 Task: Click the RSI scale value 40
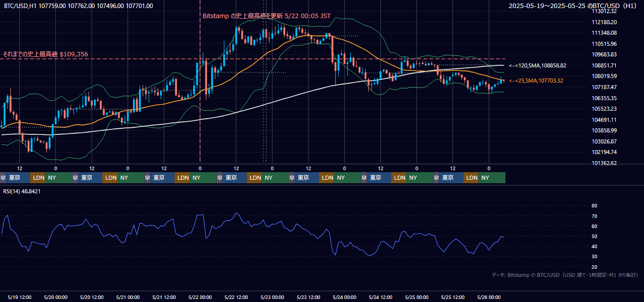click(x=594, y=246)
